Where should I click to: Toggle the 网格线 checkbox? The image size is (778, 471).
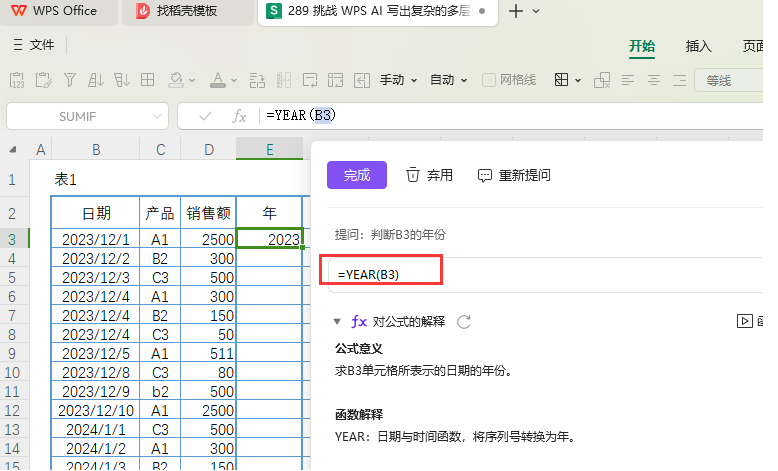tap(489, 80)
